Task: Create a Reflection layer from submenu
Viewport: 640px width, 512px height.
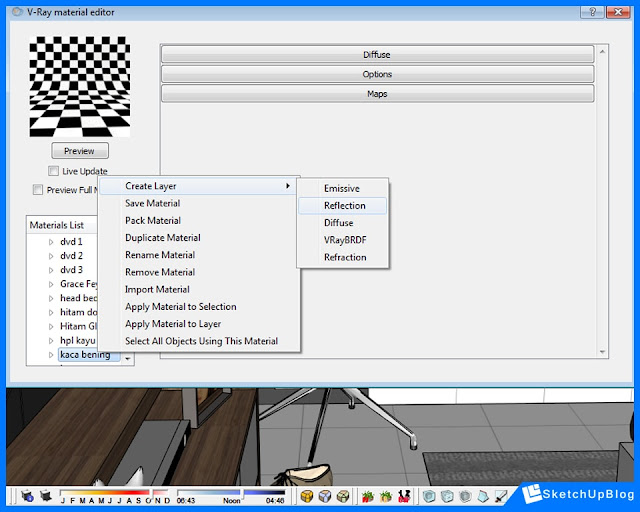Action: click(342, 206)
